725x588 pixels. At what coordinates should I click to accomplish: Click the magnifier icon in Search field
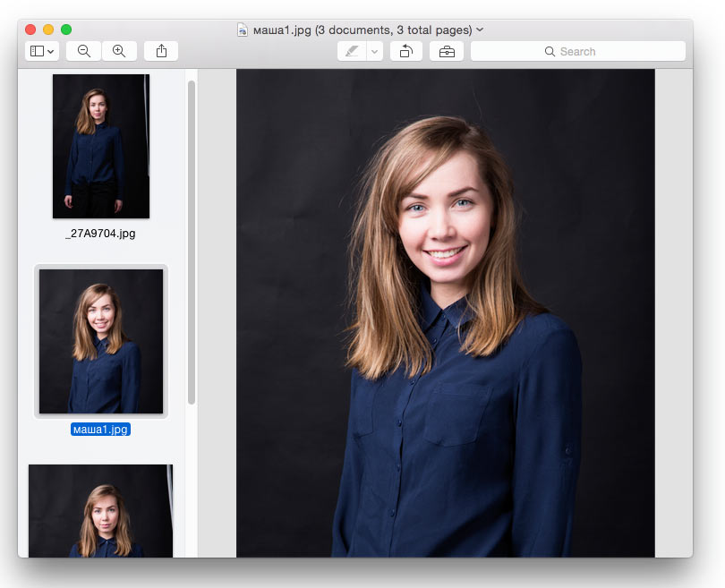(550, 52)
